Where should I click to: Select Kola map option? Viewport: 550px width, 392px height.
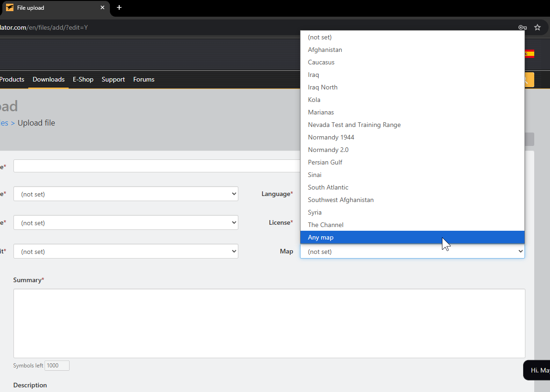click(x=412, y=100)
